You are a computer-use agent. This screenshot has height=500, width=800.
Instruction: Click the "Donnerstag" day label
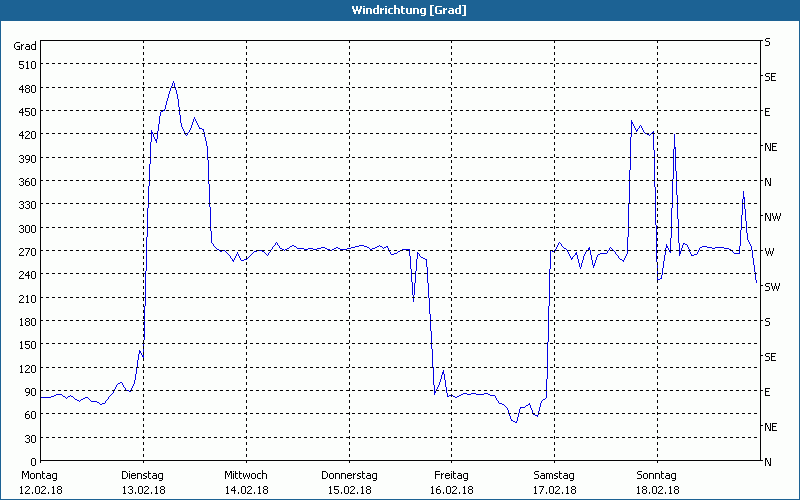pyautogui.click(x=349, y=475)
